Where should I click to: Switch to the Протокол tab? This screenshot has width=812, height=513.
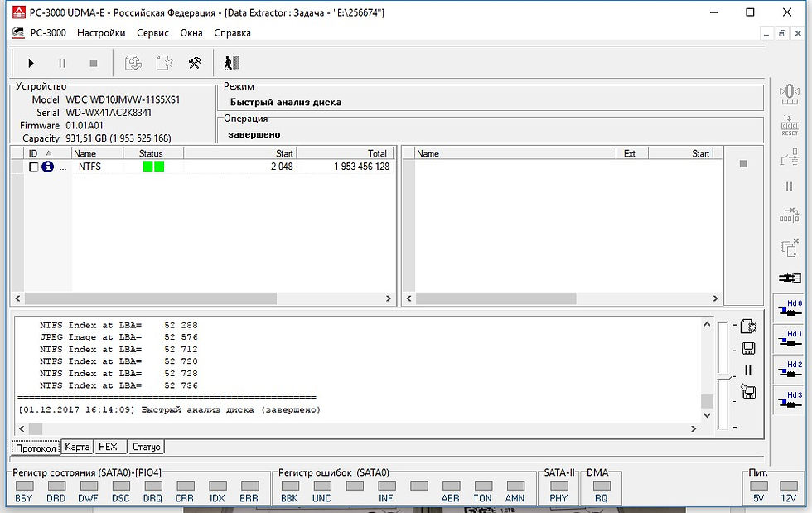[36, 448]
